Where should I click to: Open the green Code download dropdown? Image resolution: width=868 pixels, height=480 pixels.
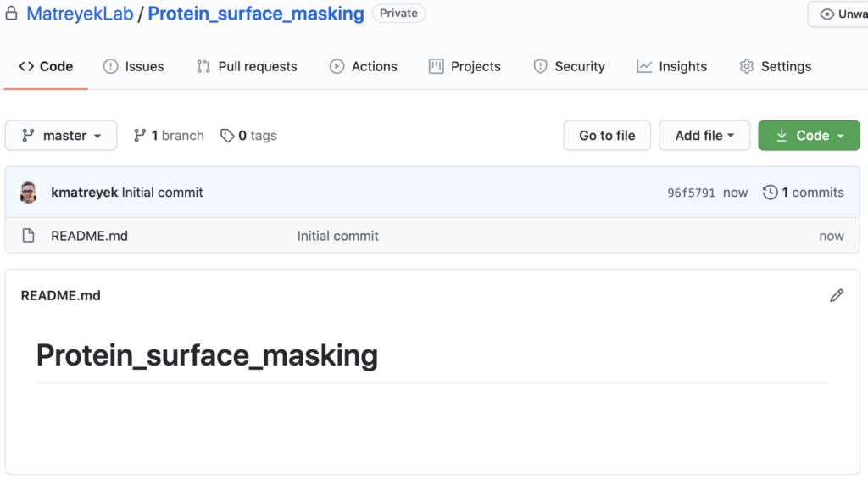tap(809, 136)
